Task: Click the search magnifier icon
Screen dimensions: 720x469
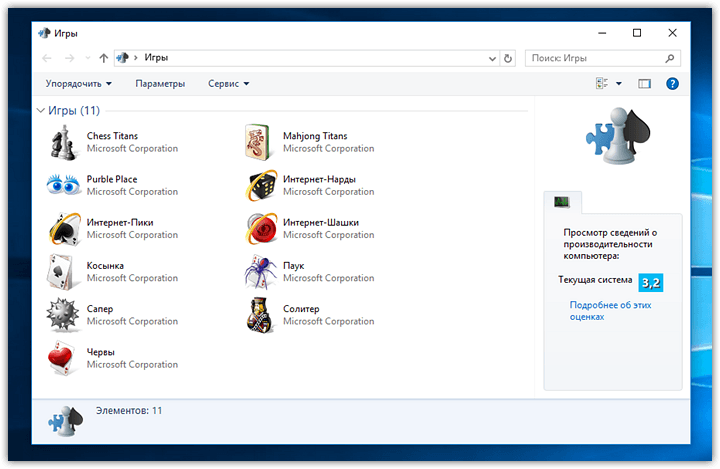Action: point(670,58)
